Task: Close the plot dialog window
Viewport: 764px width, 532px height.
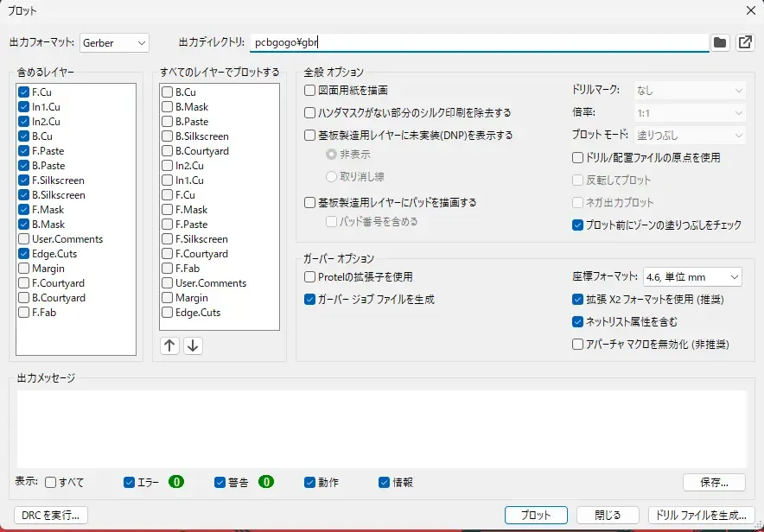Action: point(750,10)
